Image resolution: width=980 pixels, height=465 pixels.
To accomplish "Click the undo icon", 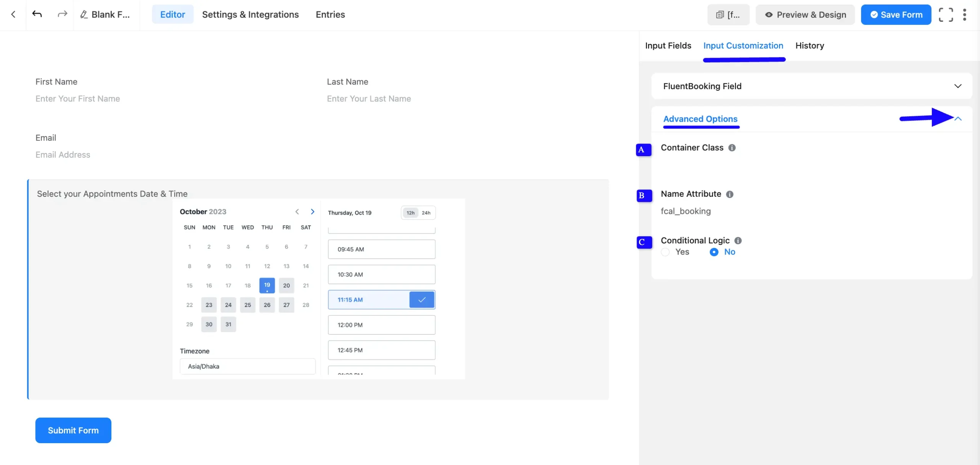I will pyautogui.click(x=37, y=15).
